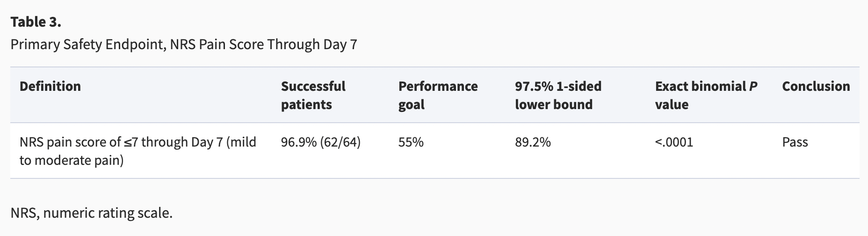868x236 pixels.
Task: Click the Pass conclusion cell
Action: 795,142
